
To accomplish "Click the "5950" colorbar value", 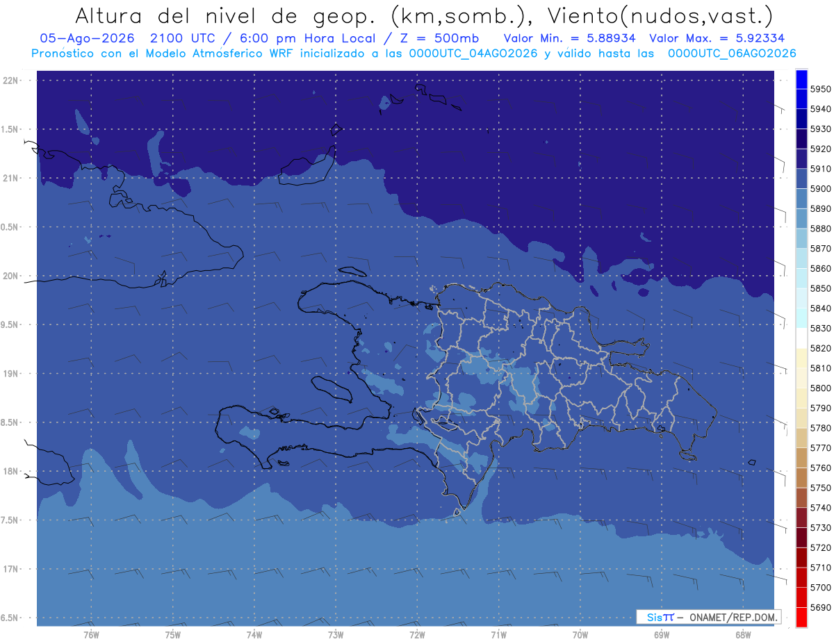I will pos(820,89).
